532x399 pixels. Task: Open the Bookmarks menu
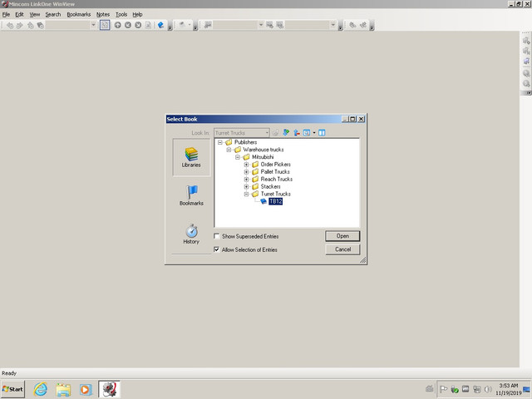pyautogui.click(x=79, y=14)
